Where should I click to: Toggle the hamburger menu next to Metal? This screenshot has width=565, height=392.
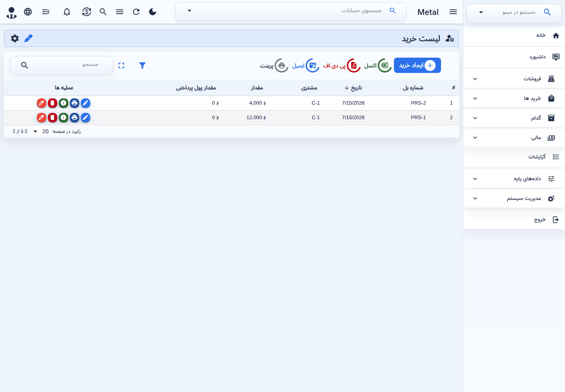tap(453, 12)
